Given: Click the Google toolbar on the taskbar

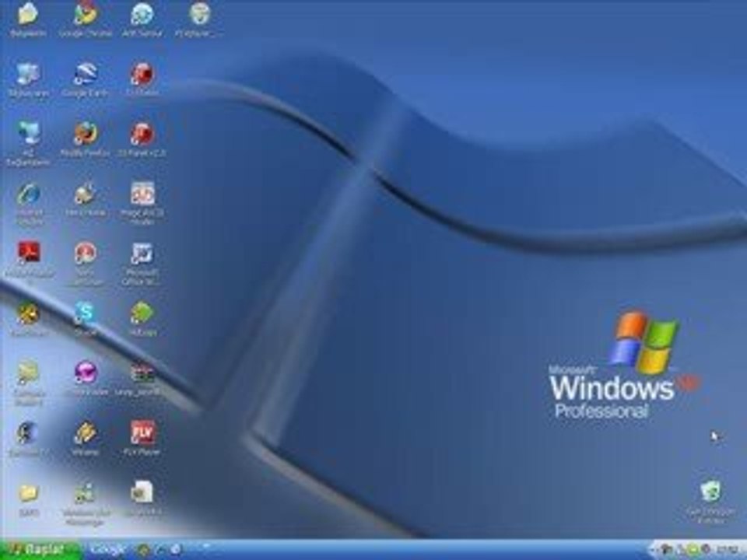Looking at the screenshot, I should click(x=107, y=550).
